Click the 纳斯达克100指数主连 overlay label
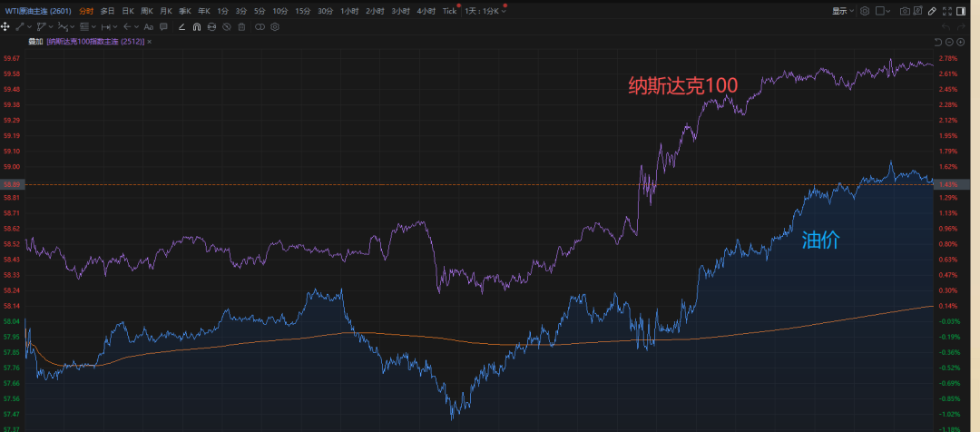980x432 pixels. coord(95,41)
